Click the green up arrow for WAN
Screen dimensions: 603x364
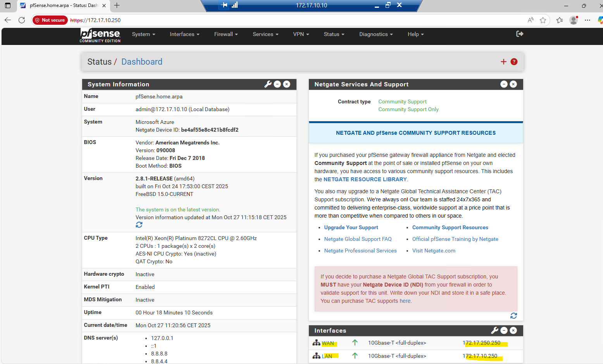(x=355, y=343)
